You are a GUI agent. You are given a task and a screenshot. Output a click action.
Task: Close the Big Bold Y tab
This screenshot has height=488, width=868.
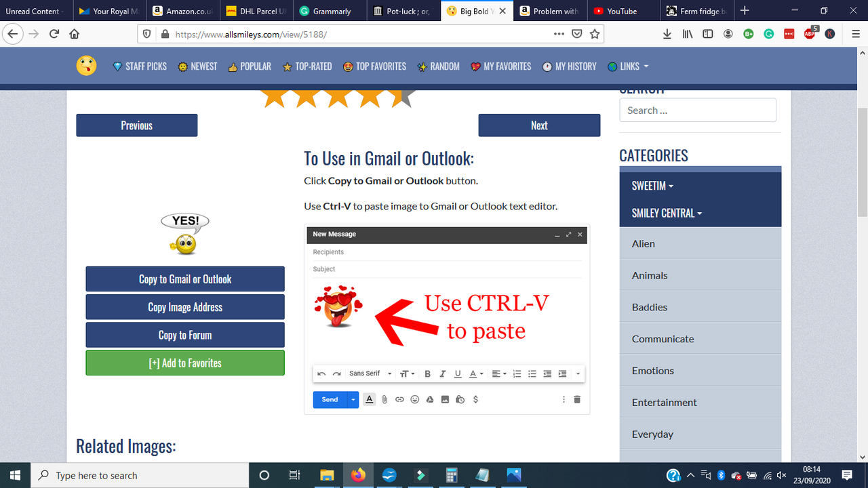click(502, 11)
